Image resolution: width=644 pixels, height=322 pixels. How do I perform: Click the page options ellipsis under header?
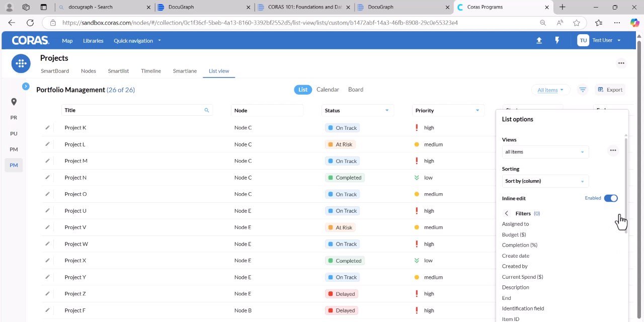click(x=621, y=63)
